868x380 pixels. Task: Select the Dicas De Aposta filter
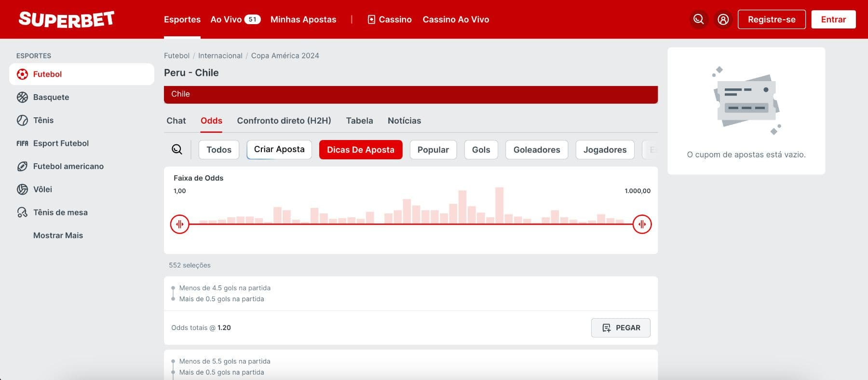(x=361, y=150)
